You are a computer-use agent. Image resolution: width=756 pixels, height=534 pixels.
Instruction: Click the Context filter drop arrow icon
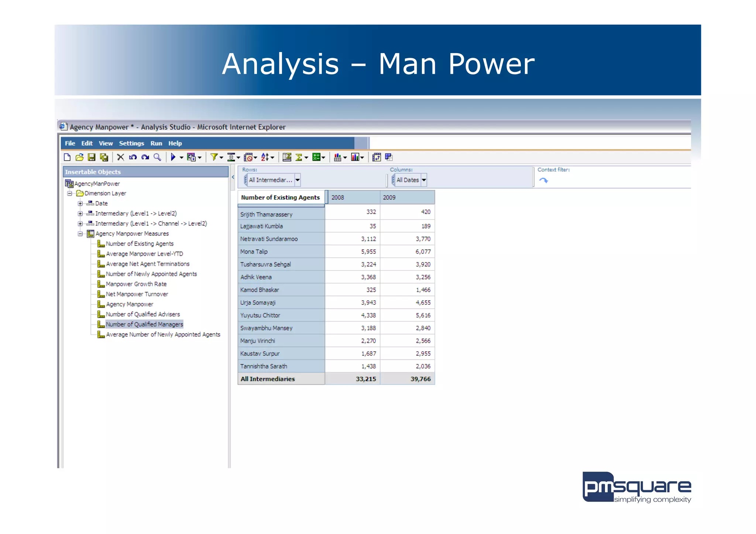pos(543,180)
